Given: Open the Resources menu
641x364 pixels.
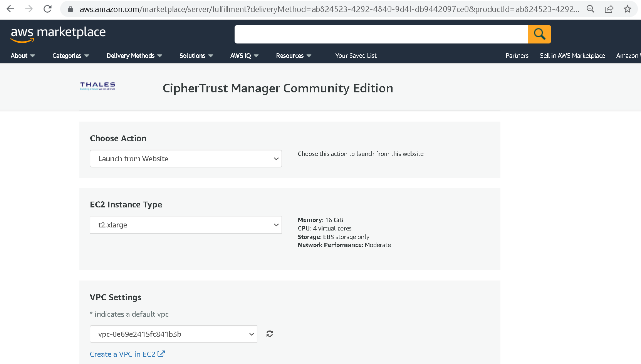Looking at the screenshot, I should pos(294,56).
